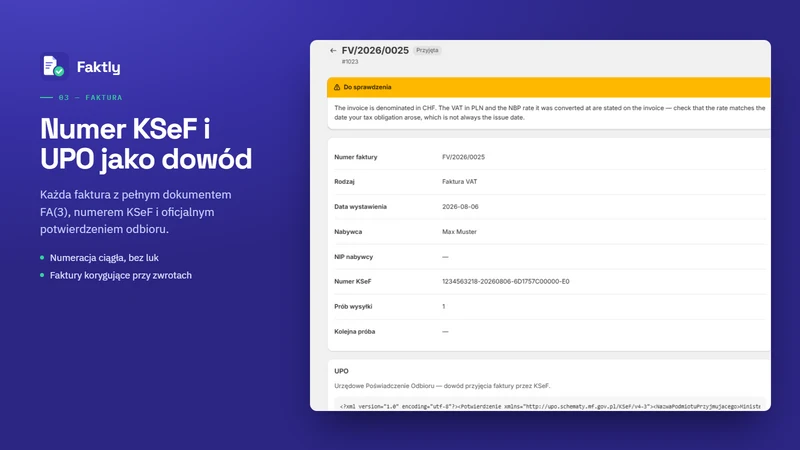The width and height of the screenshot is (800, 450).
Task: Click the date value 2026-08-06
Action: point(460,207)
